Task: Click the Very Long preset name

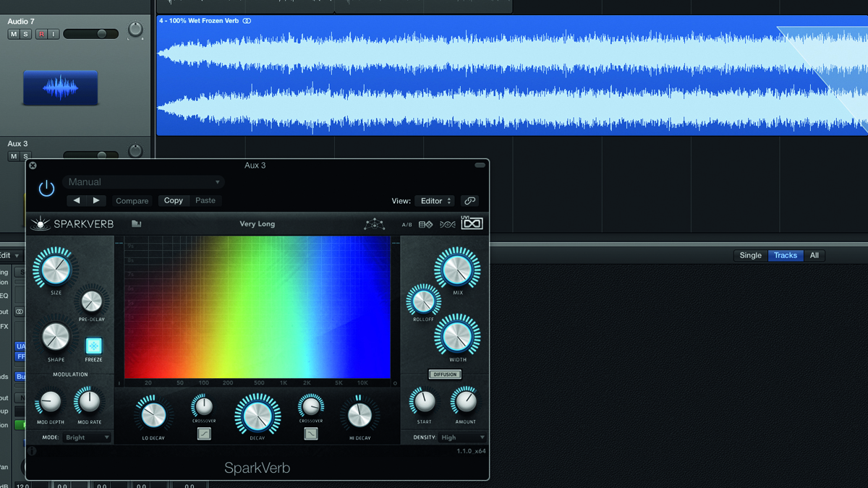Action: (258, 224)
